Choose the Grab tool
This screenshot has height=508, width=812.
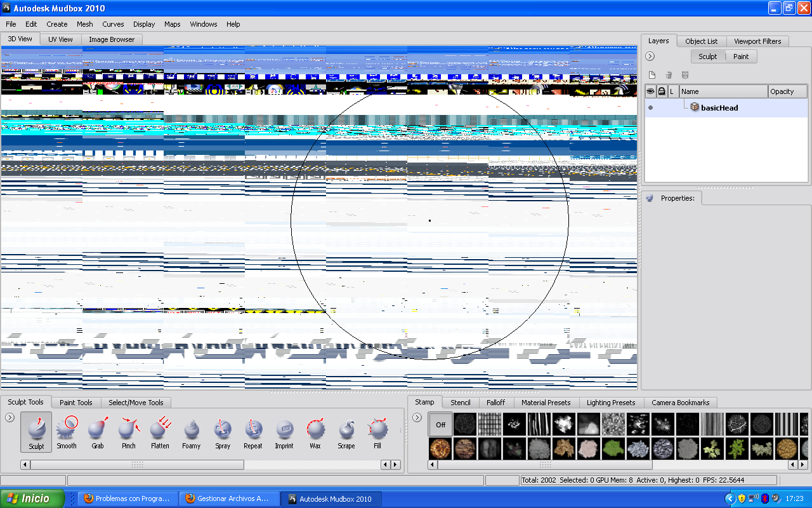[x=98, y=432]
